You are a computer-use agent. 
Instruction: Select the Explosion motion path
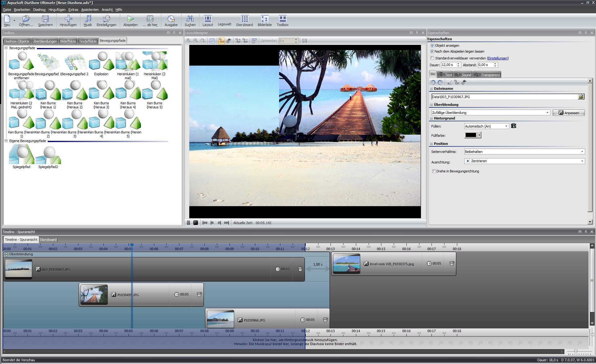tap(101, 63)
